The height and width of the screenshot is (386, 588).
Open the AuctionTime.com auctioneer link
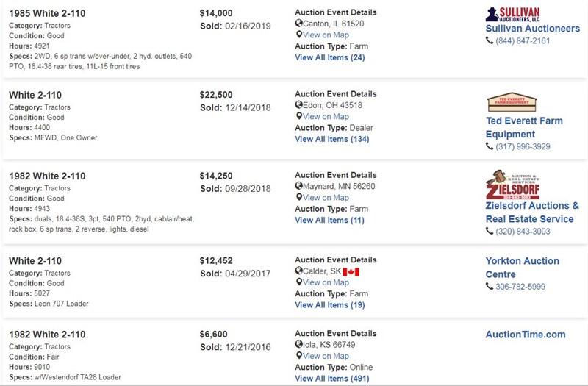point(526,335)
